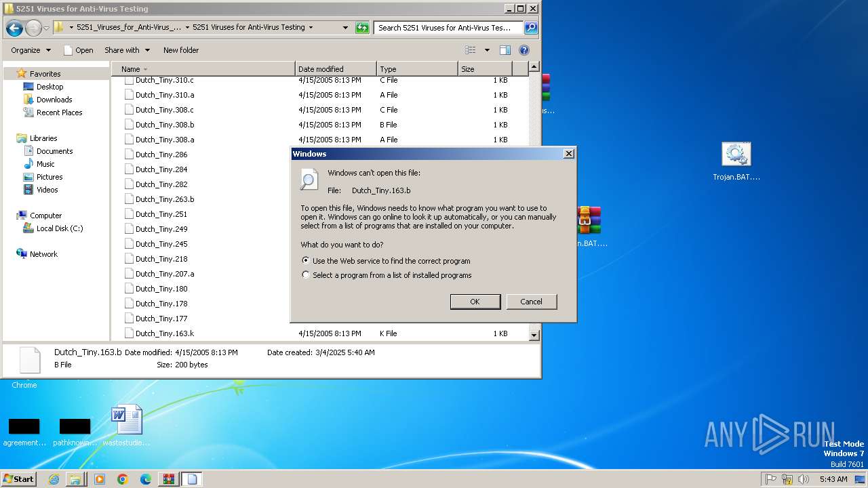Click New folder in the toolbar
Screen dimensions: 868x488
click(x=181, y=50)
